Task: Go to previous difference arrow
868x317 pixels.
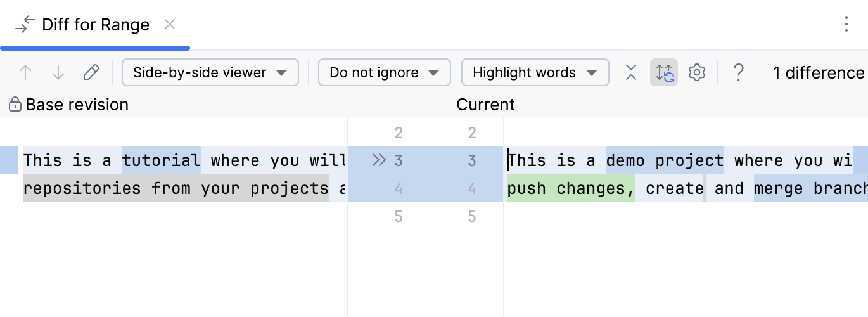Action: pyautogui.click(x=25, y=73)
